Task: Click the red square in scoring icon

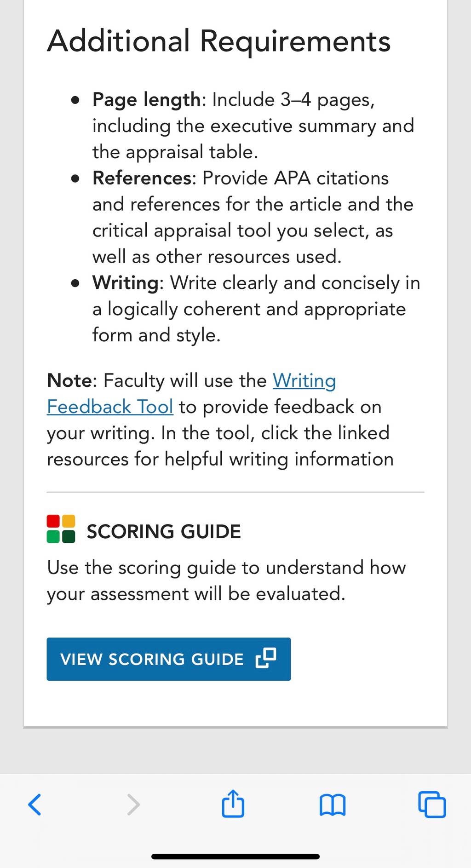Action: (53, 521)
